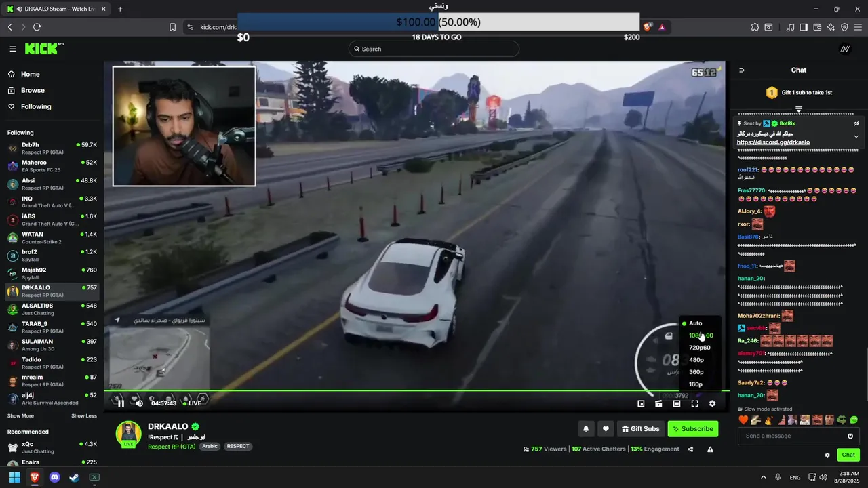This screenshot has width=868, height=488.
Task: Click Show Less under Following
Action: (84, 416)
